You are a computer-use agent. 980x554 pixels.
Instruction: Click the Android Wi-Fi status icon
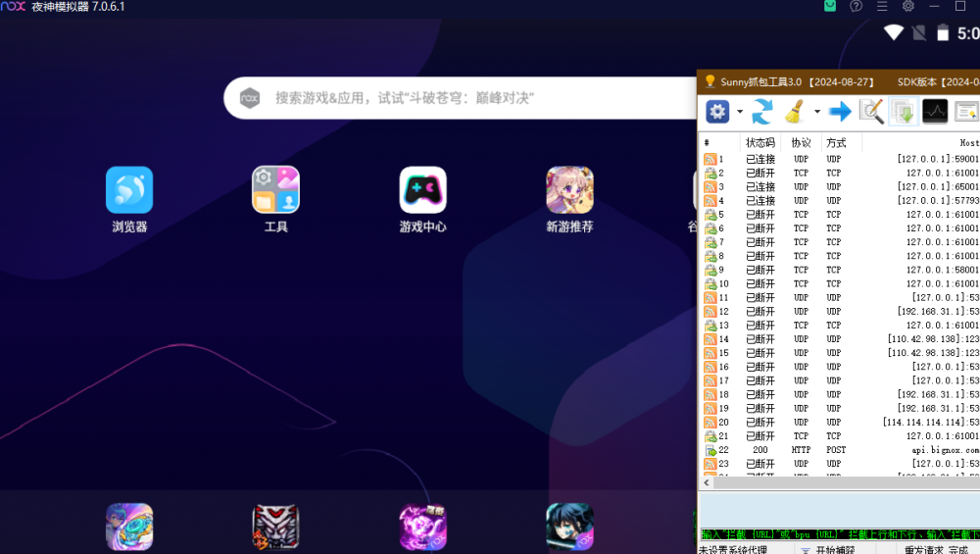click(x=894, y=32)
